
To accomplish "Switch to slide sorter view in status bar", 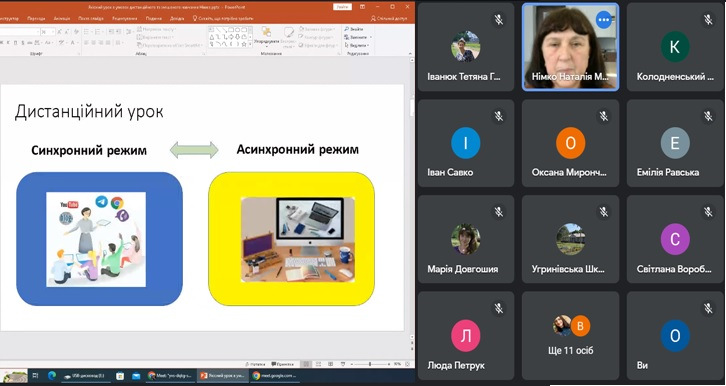I will click(318, 364).
